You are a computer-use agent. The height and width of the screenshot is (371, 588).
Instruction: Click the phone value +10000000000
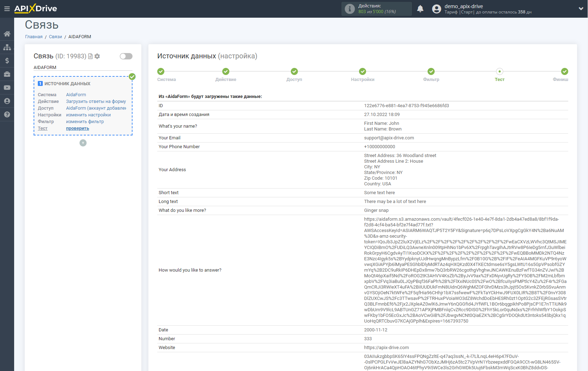click(380, 147)
